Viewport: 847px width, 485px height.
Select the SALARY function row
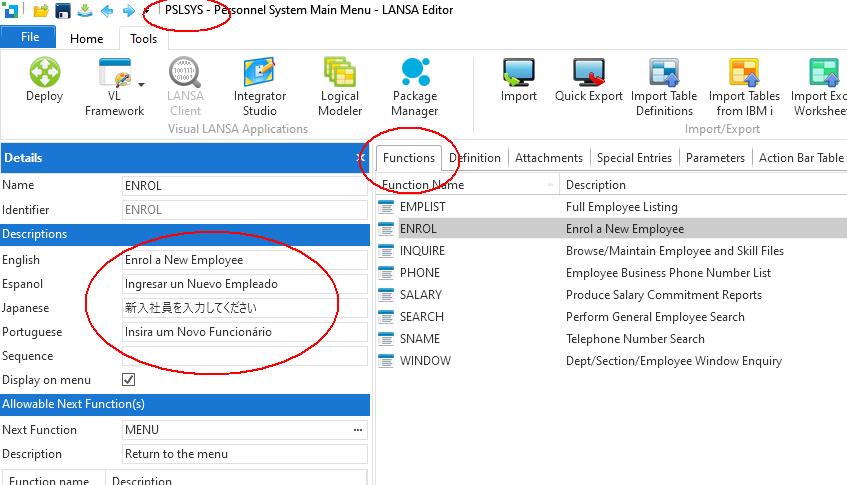[x=421, y=295]
